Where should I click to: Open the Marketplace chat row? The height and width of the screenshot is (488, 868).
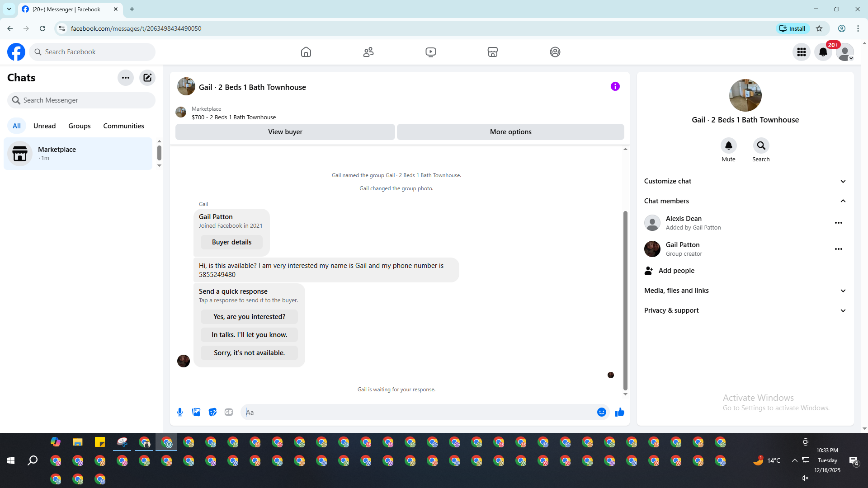tap(78, 154)
